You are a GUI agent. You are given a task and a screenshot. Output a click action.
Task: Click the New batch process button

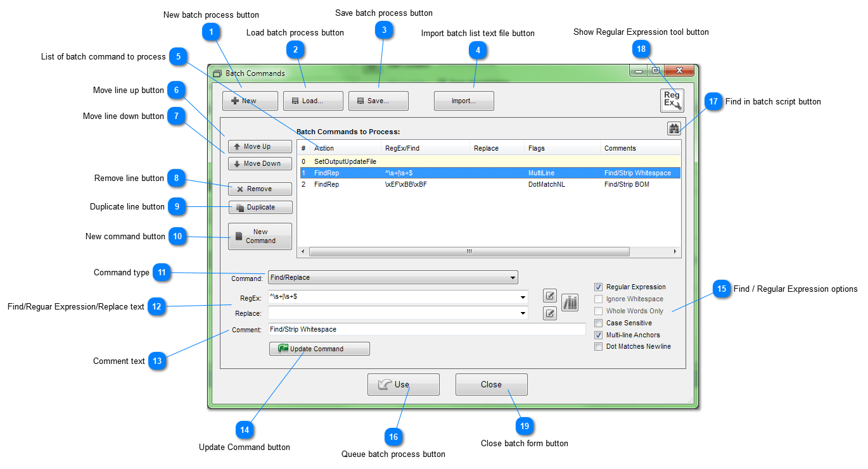click(250, 101)
